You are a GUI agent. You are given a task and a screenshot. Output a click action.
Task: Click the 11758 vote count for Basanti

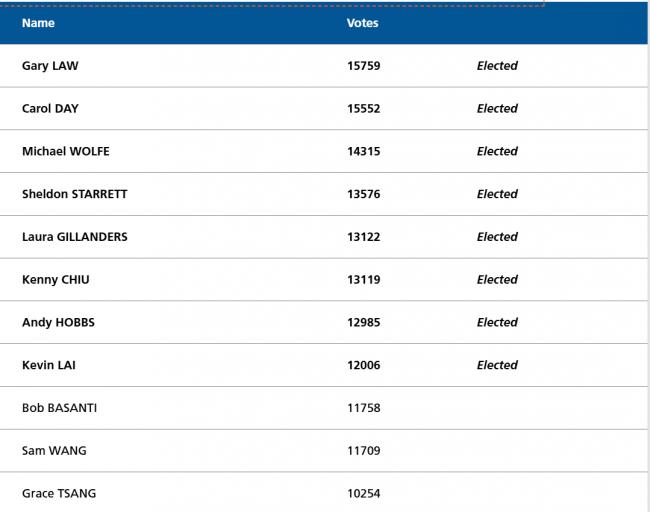(364, 408)
